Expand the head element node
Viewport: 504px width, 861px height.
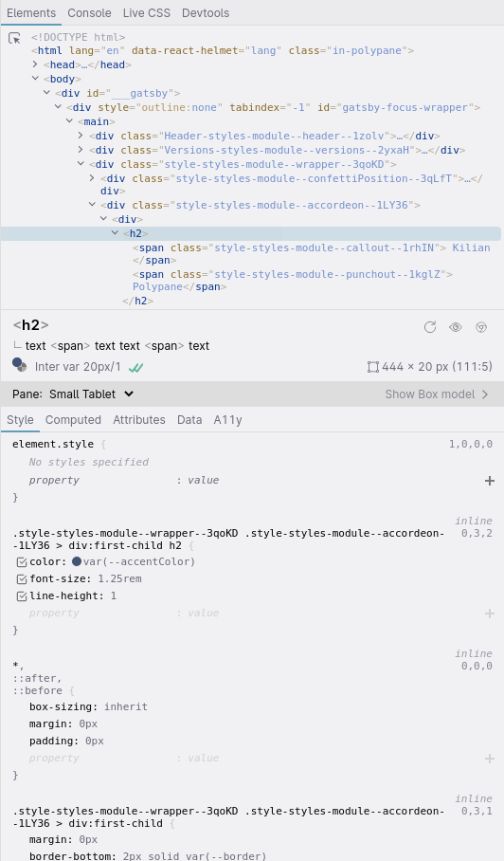35,64
